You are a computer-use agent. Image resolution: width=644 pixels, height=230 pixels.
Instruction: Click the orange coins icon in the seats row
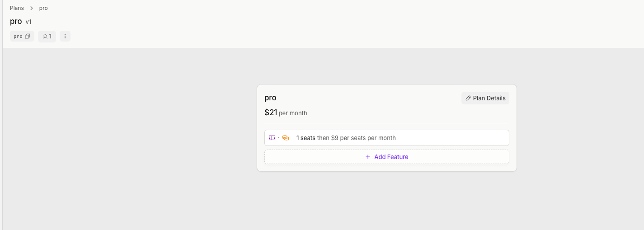click(286, 138)
